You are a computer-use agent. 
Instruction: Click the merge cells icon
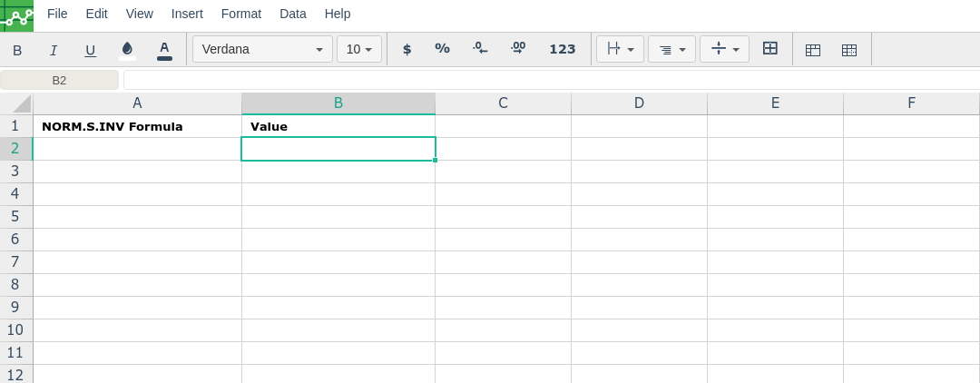coord(770,49)
